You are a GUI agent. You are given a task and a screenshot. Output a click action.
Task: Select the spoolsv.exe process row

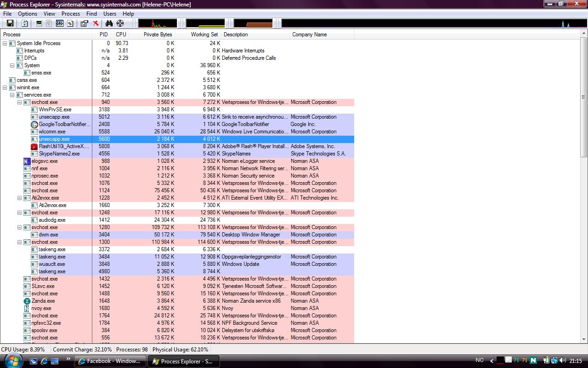tap(177, 330)
